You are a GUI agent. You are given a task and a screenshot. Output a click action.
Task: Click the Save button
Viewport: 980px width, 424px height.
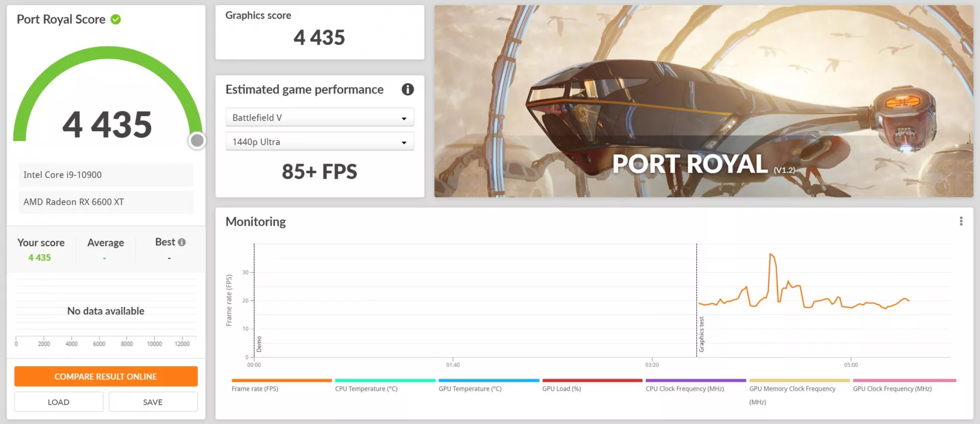coord(153,402)
